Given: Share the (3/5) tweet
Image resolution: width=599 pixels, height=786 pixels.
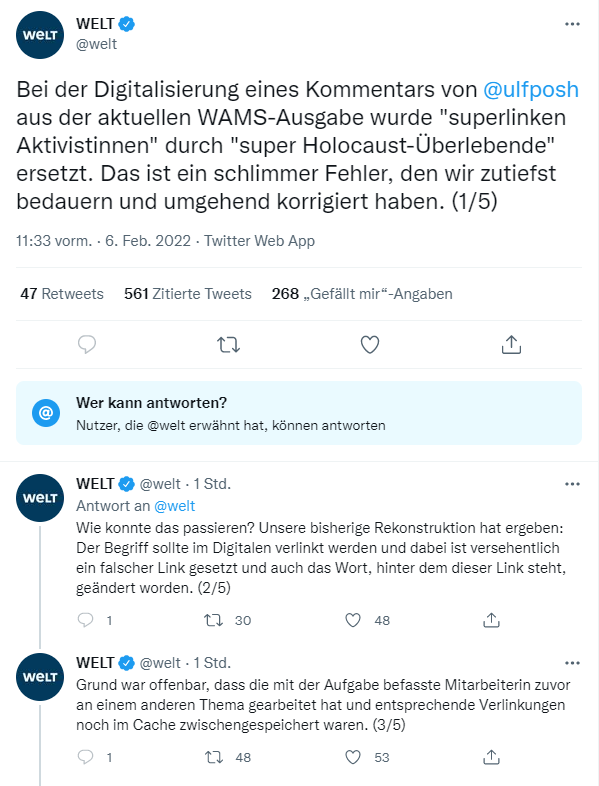Looking at the screenshot, I should click(x=491, y=757).
